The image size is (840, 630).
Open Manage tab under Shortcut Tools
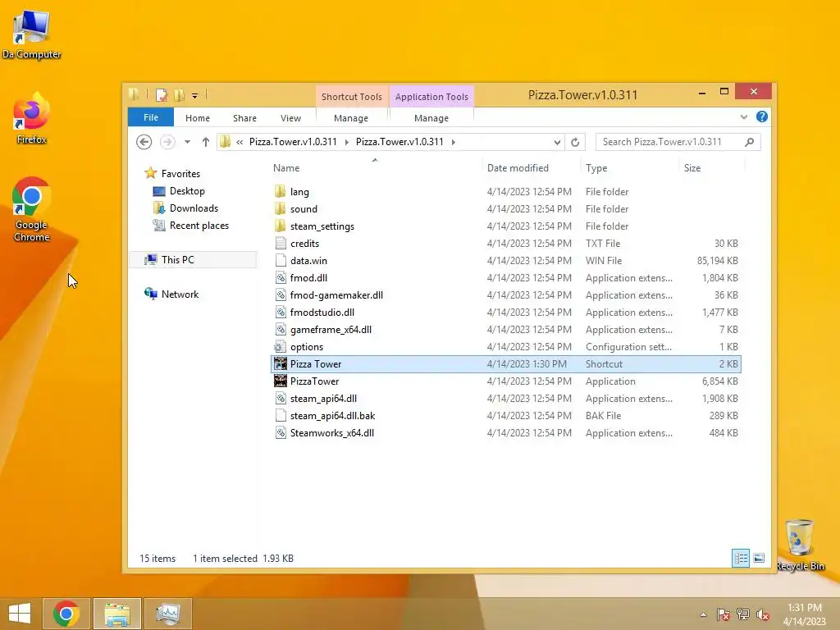(351, 118)
